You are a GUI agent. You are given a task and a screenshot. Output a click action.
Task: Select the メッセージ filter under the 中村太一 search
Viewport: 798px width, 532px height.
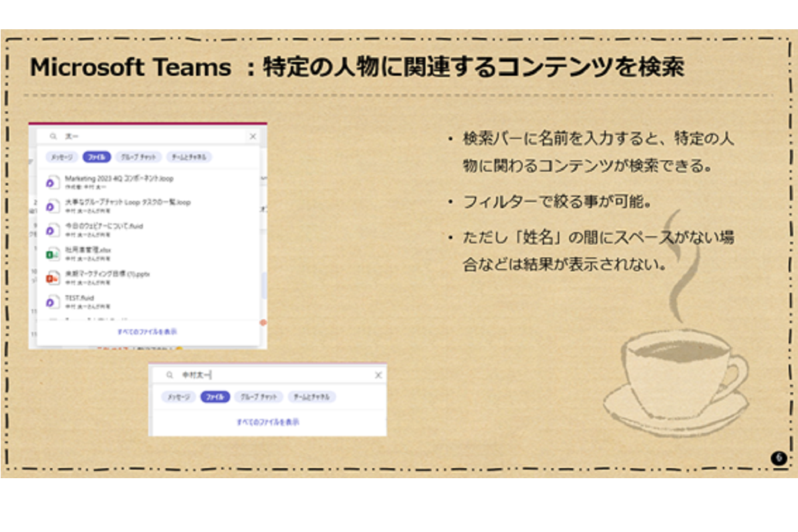pyautogui.click(x=178, y=397)
